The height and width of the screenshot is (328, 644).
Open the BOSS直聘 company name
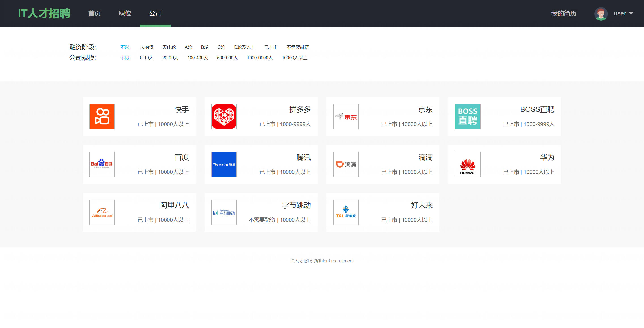(538, 109)
